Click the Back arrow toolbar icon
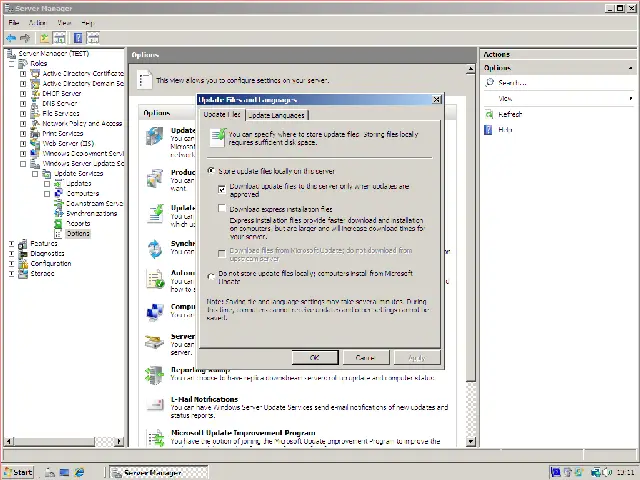 tap(11, 38)
